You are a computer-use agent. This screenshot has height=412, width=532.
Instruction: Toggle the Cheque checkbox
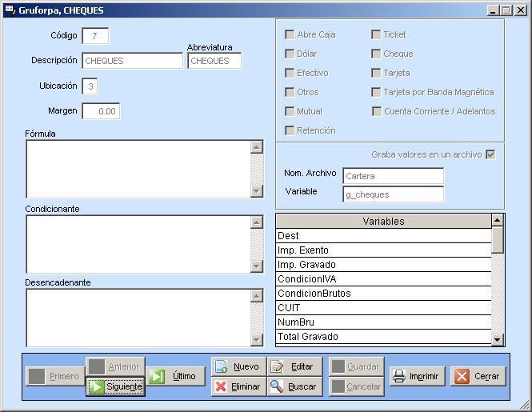coord(376,54)
